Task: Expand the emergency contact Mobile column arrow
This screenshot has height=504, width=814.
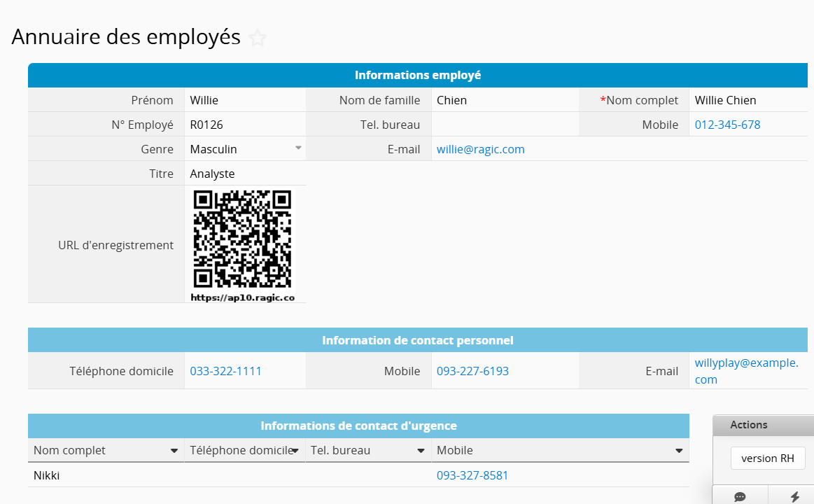Action: pos(678,451)
